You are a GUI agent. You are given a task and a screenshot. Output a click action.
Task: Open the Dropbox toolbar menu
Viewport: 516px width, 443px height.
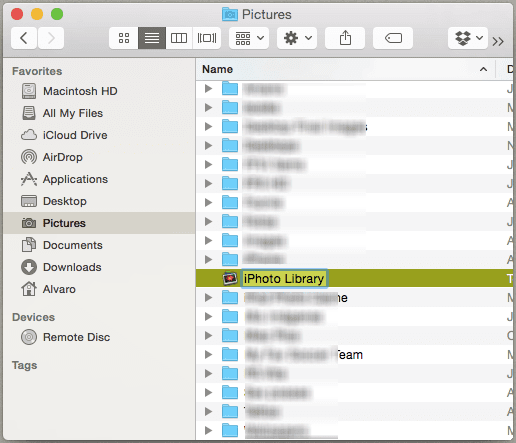click(468, 38)
